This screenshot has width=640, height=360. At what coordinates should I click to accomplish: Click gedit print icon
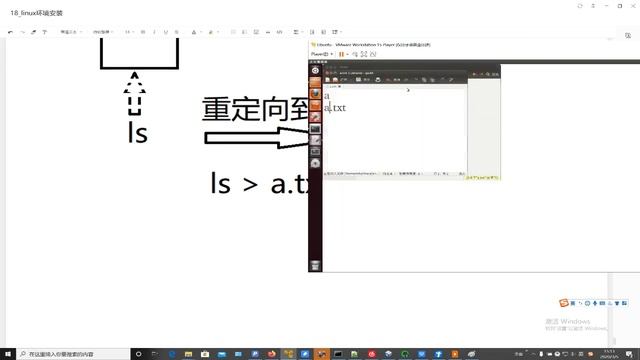click(378, 80)
